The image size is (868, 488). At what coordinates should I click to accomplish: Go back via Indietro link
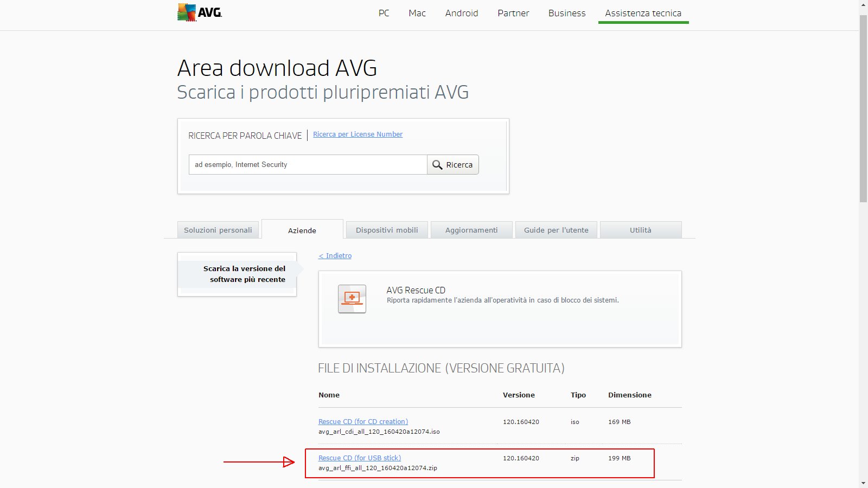pyautogui.click(x=335, y=256)
